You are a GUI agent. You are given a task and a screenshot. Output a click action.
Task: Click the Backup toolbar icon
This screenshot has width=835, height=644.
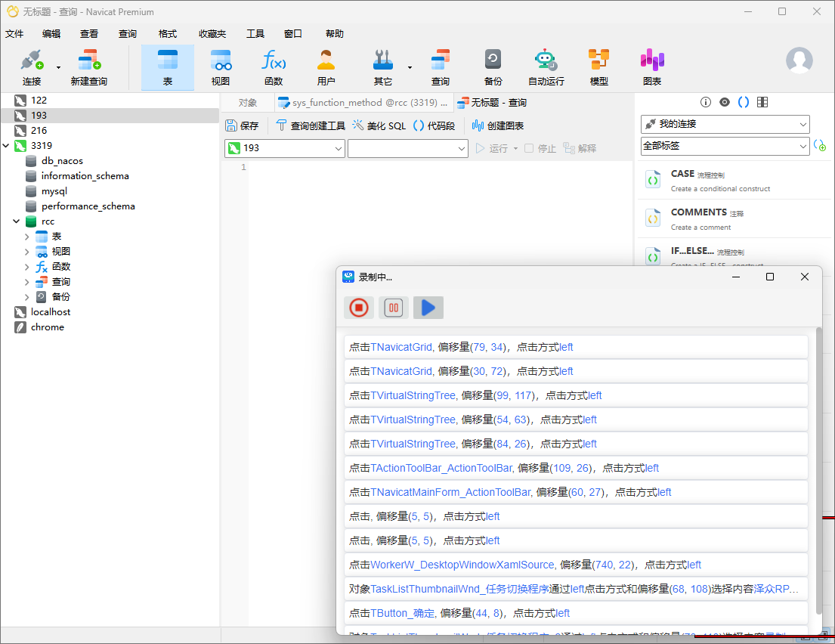click(493, 67)
